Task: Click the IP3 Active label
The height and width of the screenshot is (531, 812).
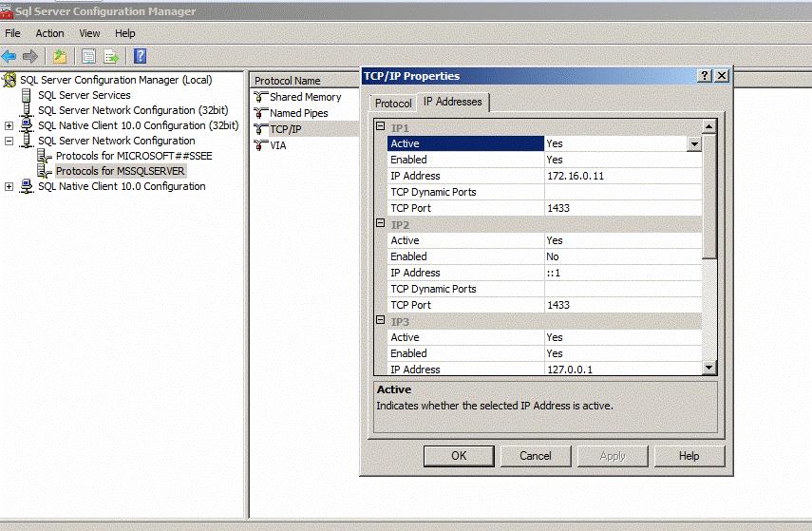Action: pos(405,337)
